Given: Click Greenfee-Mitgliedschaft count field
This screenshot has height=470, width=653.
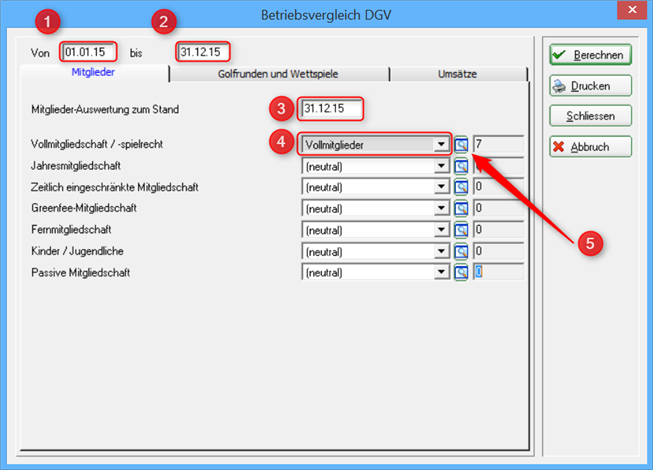Looking at the screenshot, I should pos(498,208).
